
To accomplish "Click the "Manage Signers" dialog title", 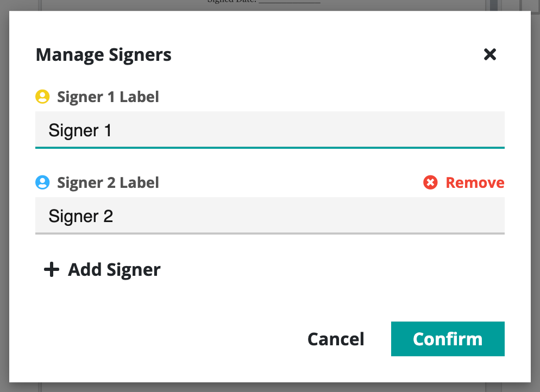I will (103, 55).
